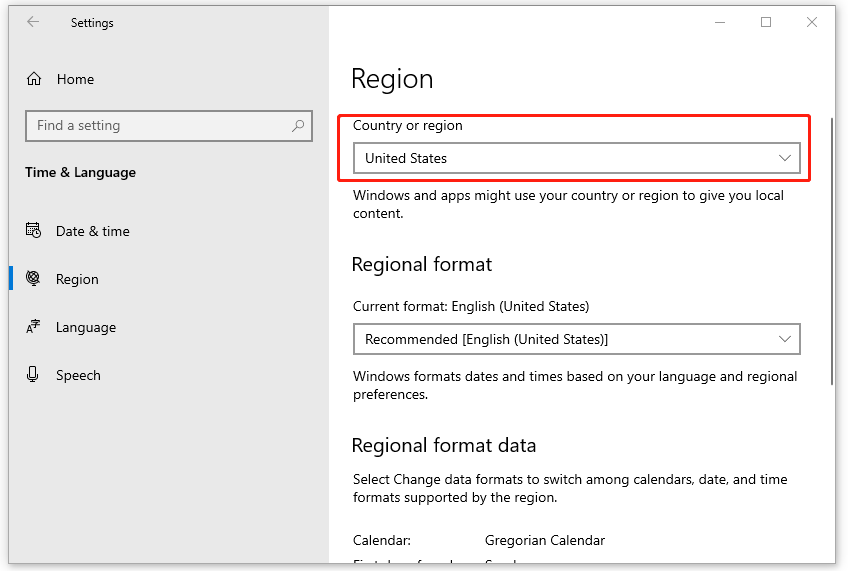The width and height of the screenshot is (848, 571).
Task: Click the Calendar: label
Action: coord(382,540)
